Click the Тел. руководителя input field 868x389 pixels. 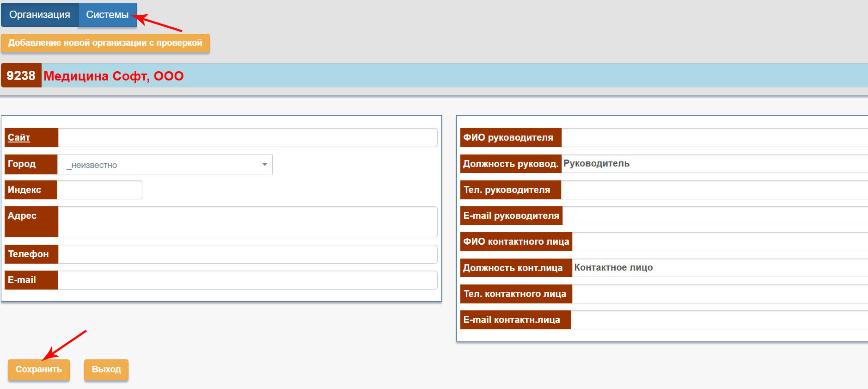(715, 190)
